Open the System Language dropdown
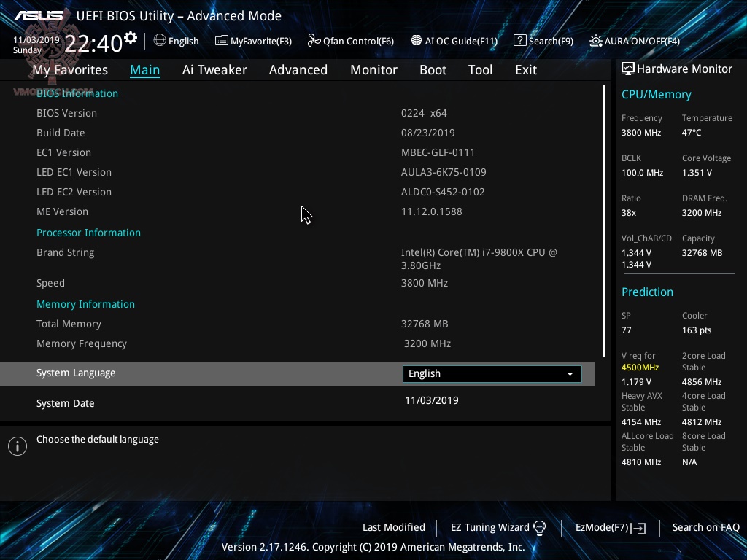This screenshot has width=747, height=560. [570, 373]
